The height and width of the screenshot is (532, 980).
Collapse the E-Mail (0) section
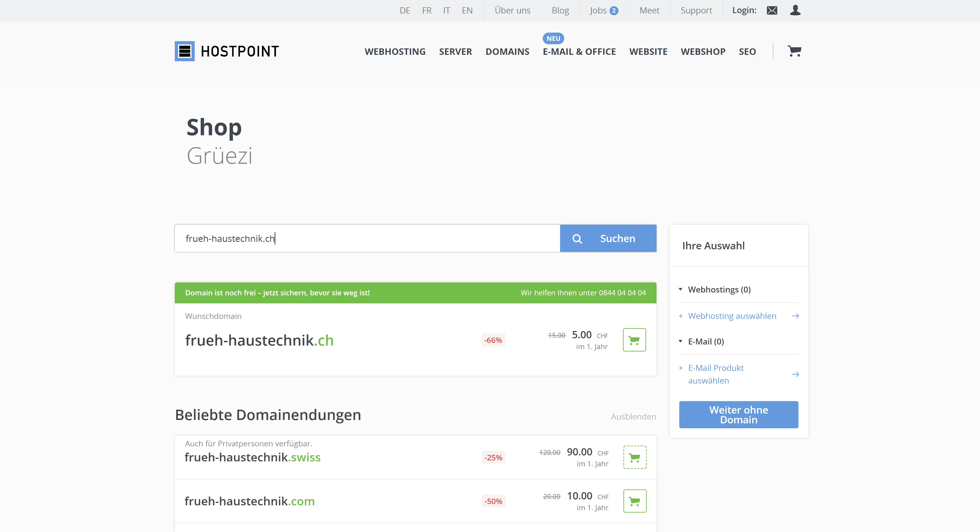[701, 341]
